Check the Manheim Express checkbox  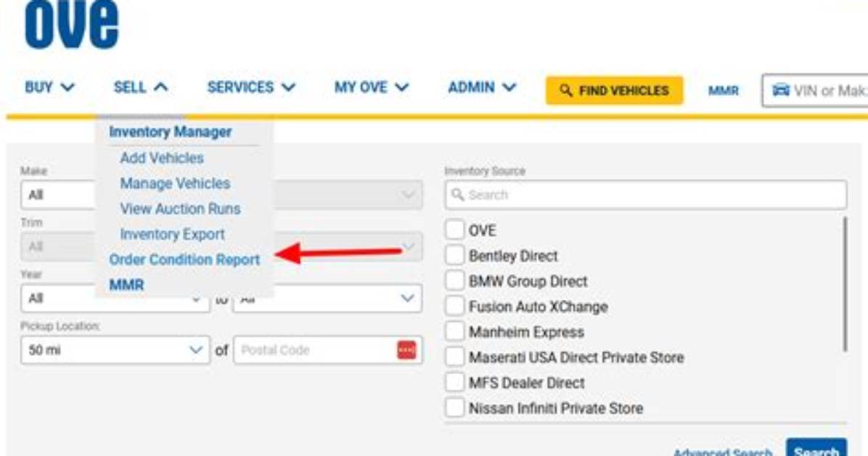click(x=454, y=332)
